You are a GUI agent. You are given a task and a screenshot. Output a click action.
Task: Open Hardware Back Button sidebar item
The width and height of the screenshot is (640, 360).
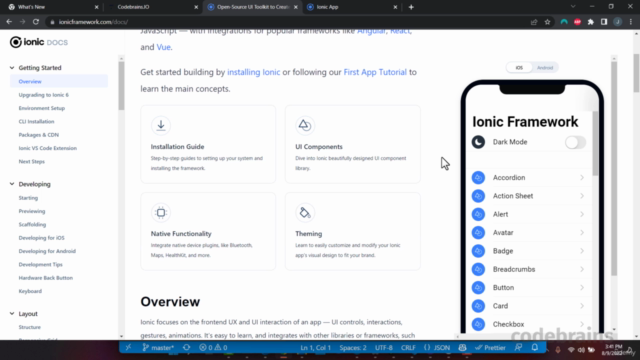tap(46, 278)
